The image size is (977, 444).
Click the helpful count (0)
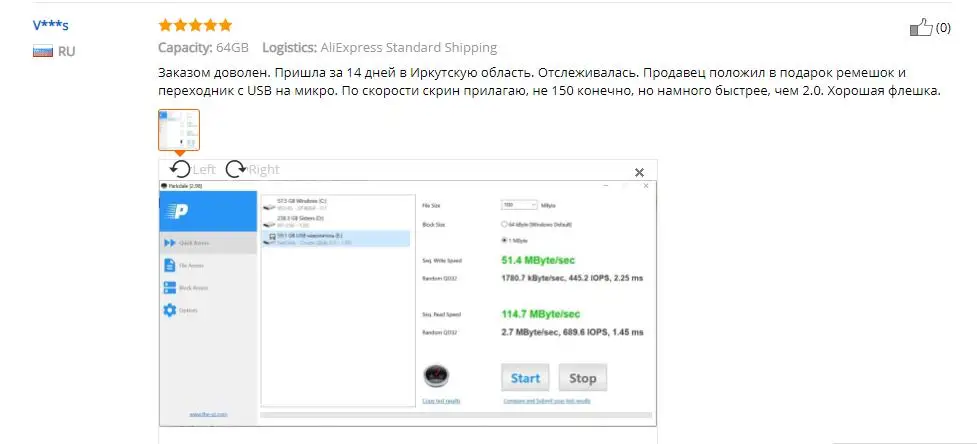(x=944, y=28)
